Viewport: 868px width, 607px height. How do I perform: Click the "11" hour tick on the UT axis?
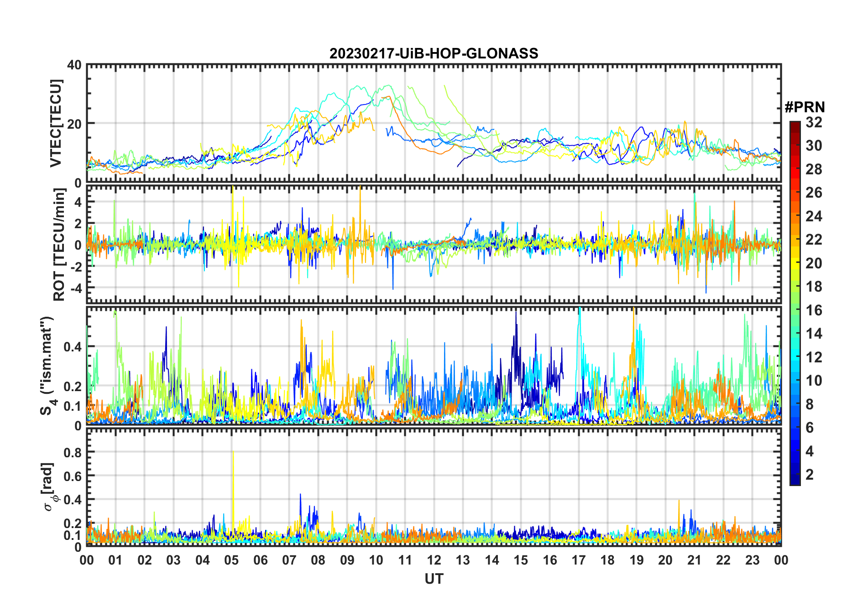tap(405, 560)
